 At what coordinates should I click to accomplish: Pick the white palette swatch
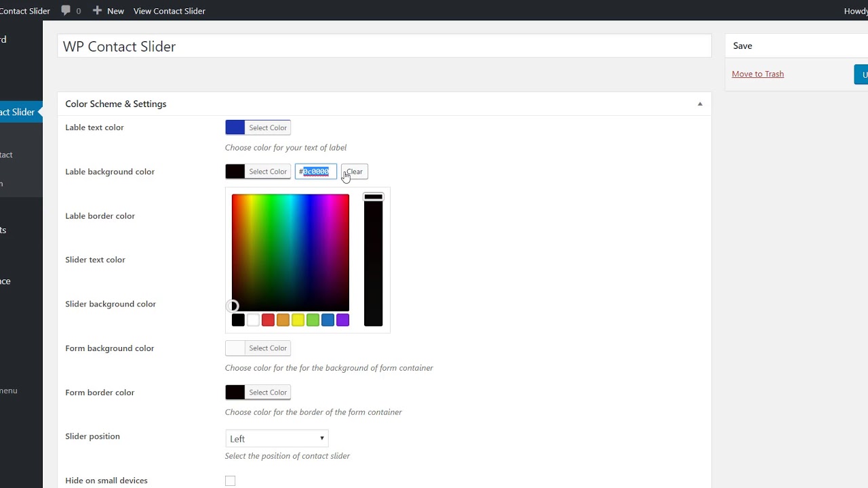pos(253,320)
